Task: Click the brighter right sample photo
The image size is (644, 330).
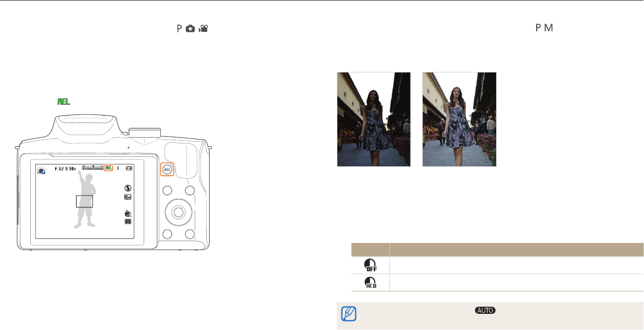Action: (459, 119)
